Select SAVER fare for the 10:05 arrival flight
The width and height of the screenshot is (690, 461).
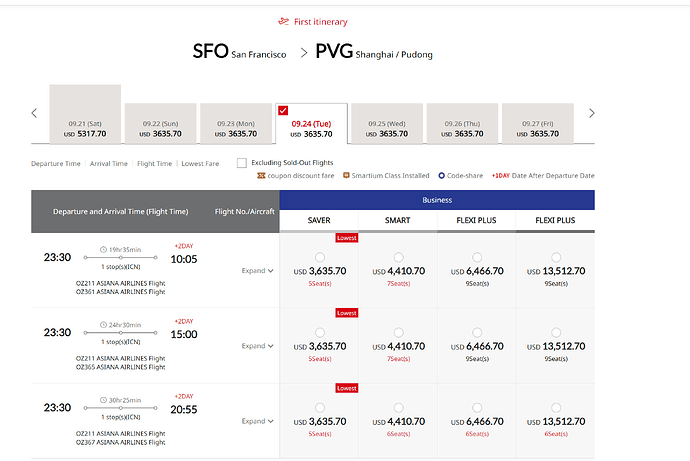tap(320, 257)
